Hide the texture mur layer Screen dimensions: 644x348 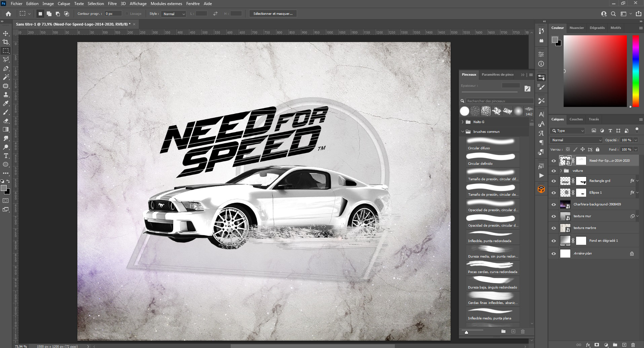pyautogui.click(x=554, y=216)
